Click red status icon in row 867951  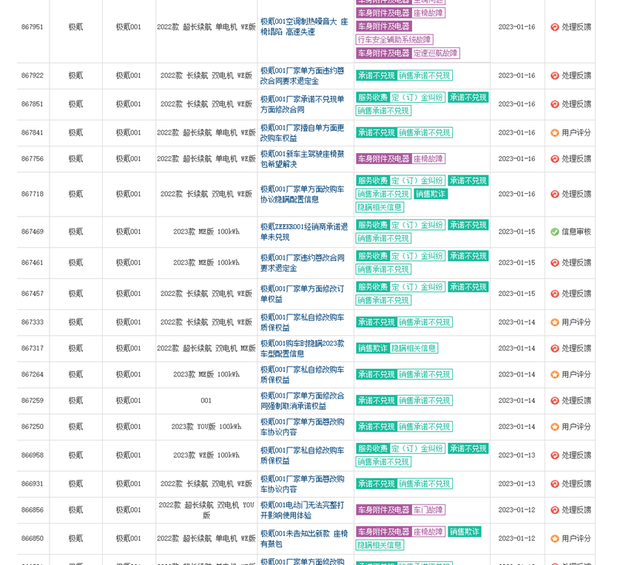[x=555, y=27]
